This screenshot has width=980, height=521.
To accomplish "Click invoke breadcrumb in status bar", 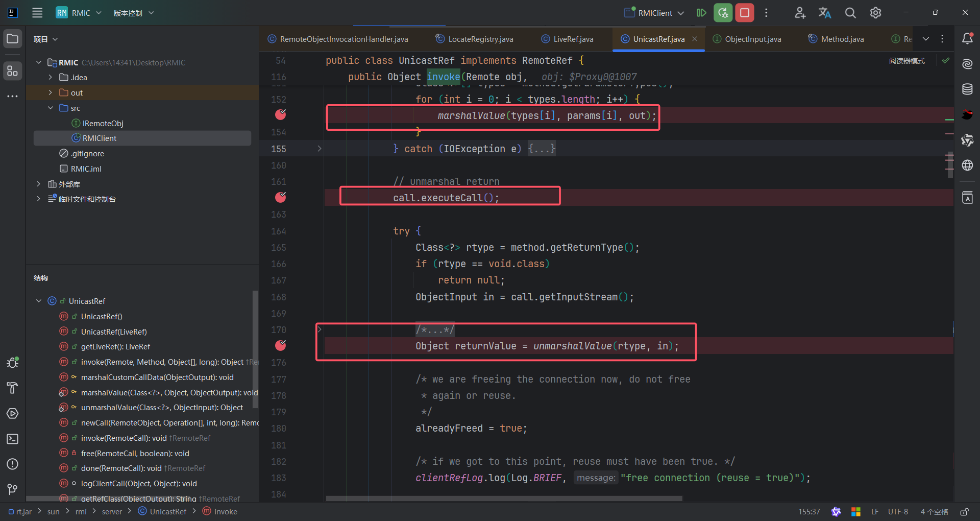I will [x=220, y=511].
